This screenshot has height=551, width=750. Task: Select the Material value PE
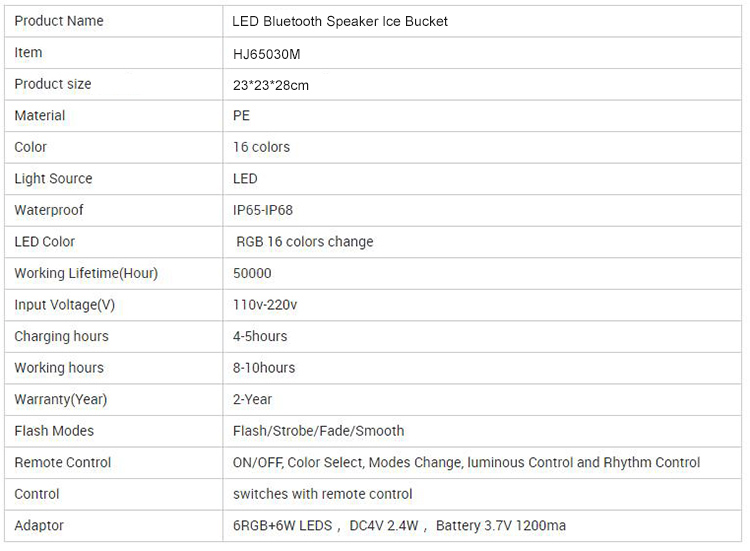pos(241,116)
